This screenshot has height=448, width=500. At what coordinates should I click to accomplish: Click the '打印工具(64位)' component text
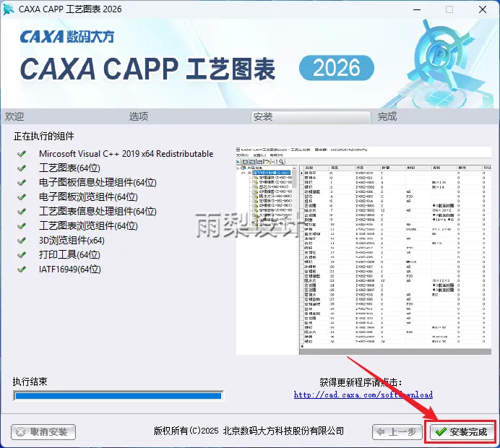69,255
